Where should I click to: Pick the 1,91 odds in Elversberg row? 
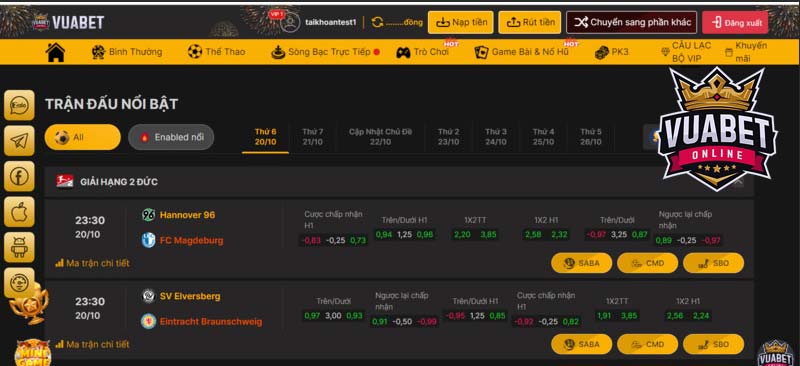(x=604, y=316)
